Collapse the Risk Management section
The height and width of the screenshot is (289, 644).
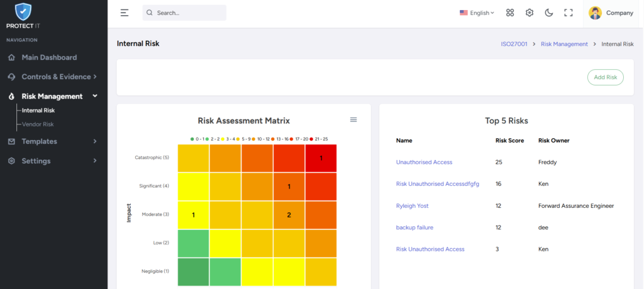(x=53, y=97)
